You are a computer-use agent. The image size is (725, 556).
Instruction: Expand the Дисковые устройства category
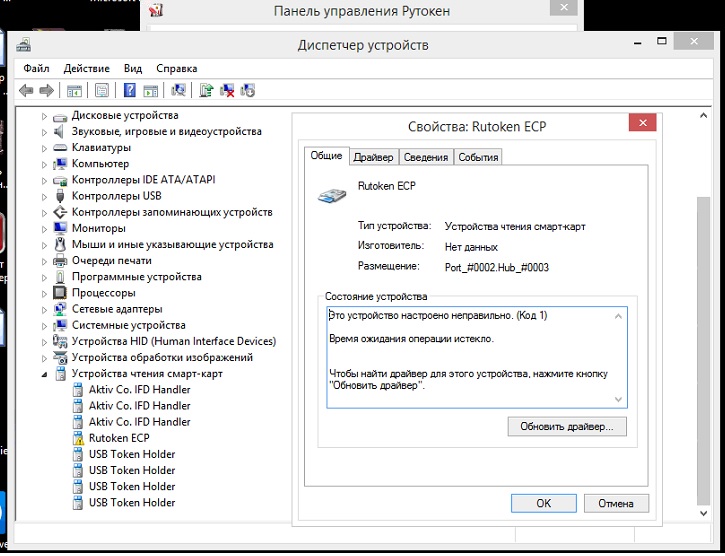point(44,116)
